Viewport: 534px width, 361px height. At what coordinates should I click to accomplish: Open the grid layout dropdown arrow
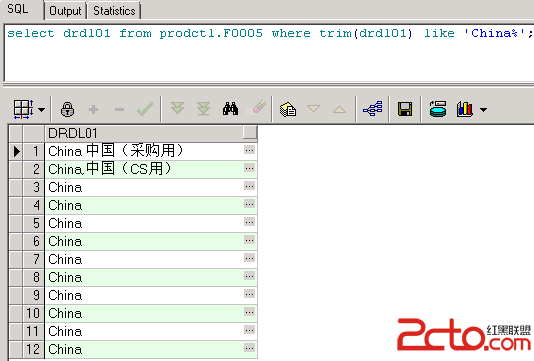click(x=42, y=110)
